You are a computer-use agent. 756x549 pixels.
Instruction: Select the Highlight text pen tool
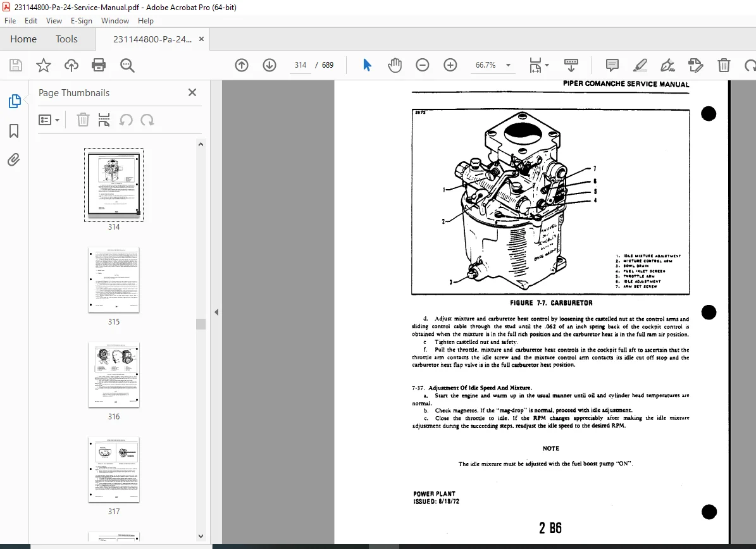[640, 65]
